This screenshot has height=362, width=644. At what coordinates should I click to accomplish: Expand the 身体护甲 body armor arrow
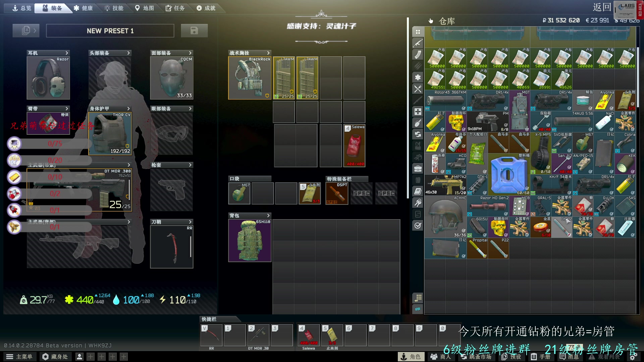click(x=128, y=109)
